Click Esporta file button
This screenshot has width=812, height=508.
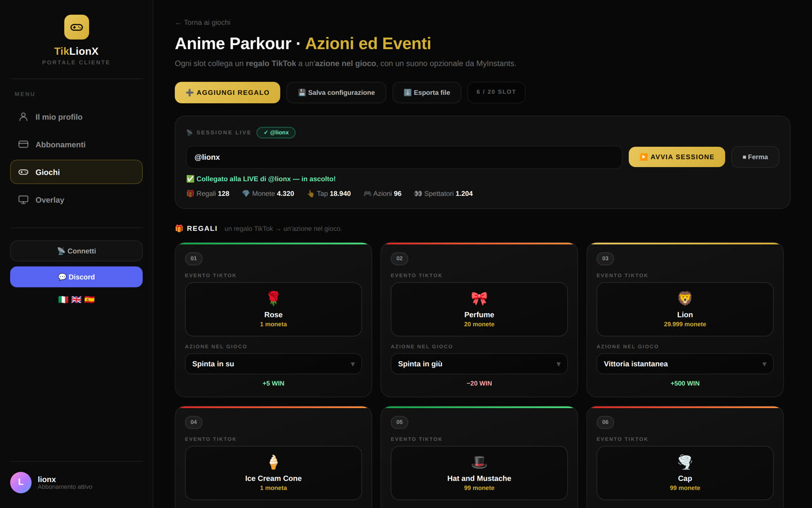pos(427,93)
